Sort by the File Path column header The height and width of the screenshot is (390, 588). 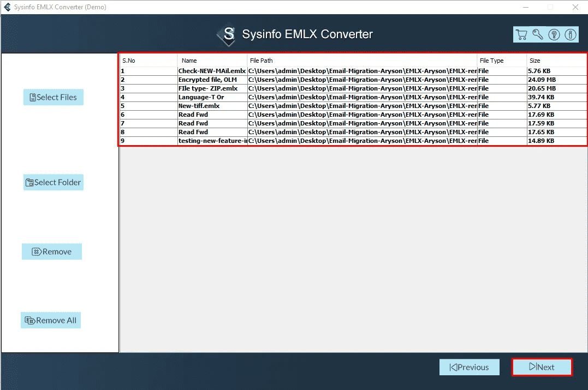(362, 61)
